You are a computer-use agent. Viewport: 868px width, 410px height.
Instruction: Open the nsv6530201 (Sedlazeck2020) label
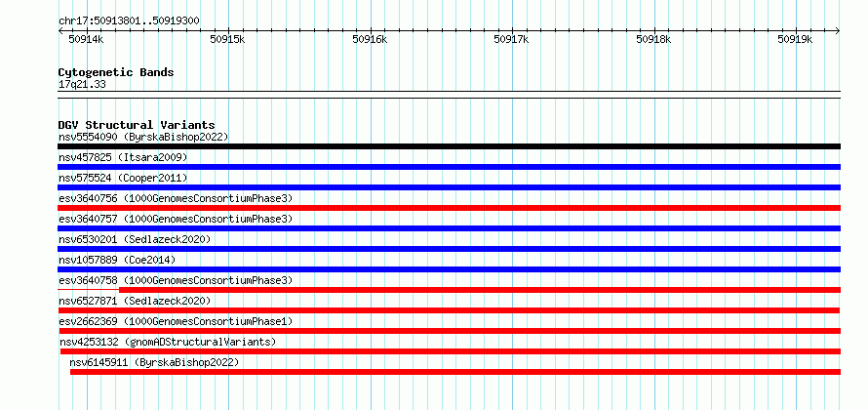[x=135, y=239]
